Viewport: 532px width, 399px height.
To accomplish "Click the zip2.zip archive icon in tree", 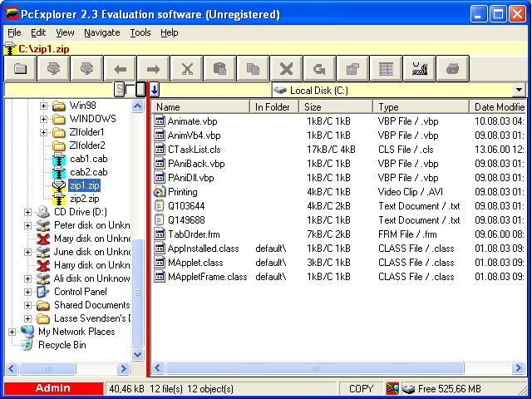I will [x=59, y=199].
